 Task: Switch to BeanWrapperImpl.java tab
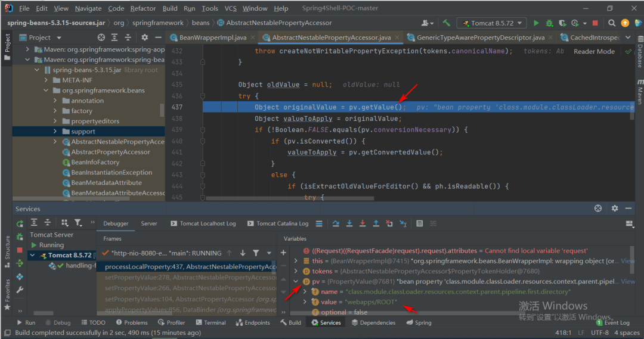click(x=213, y=38)
